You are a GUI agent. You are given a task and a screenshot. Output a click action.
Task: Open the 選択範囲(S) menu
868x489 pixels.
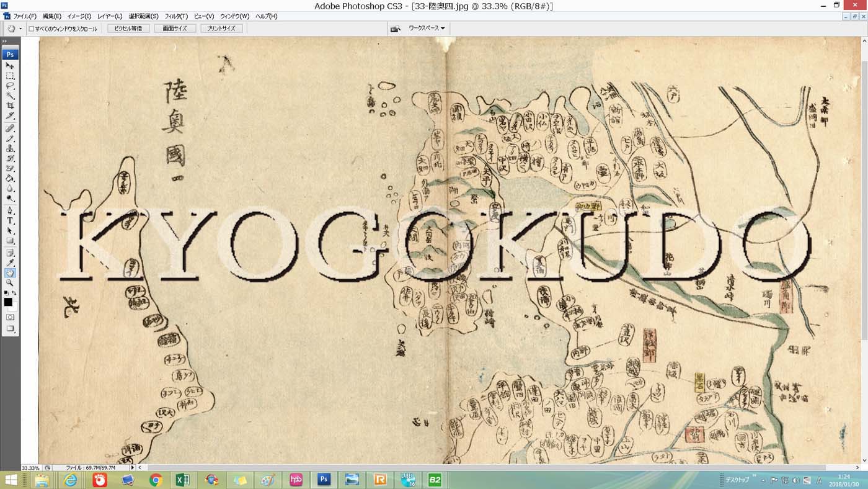tap(143, 16)
